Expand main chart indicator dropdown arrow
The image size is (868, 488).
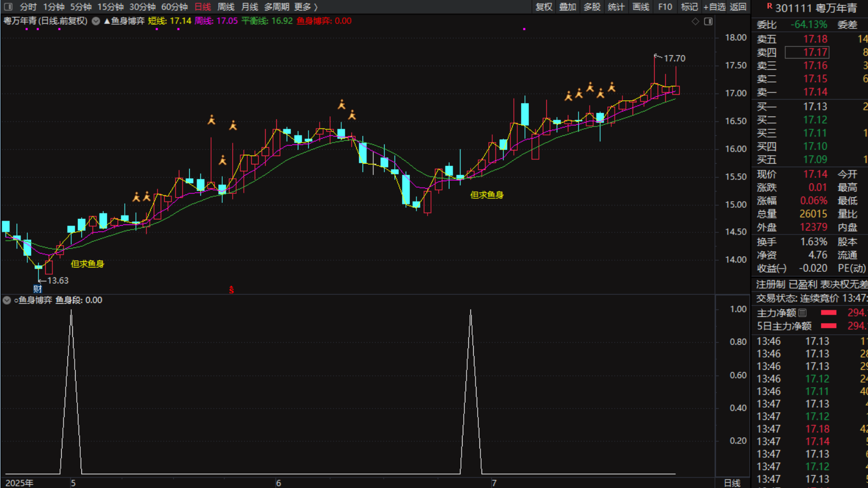96,21
